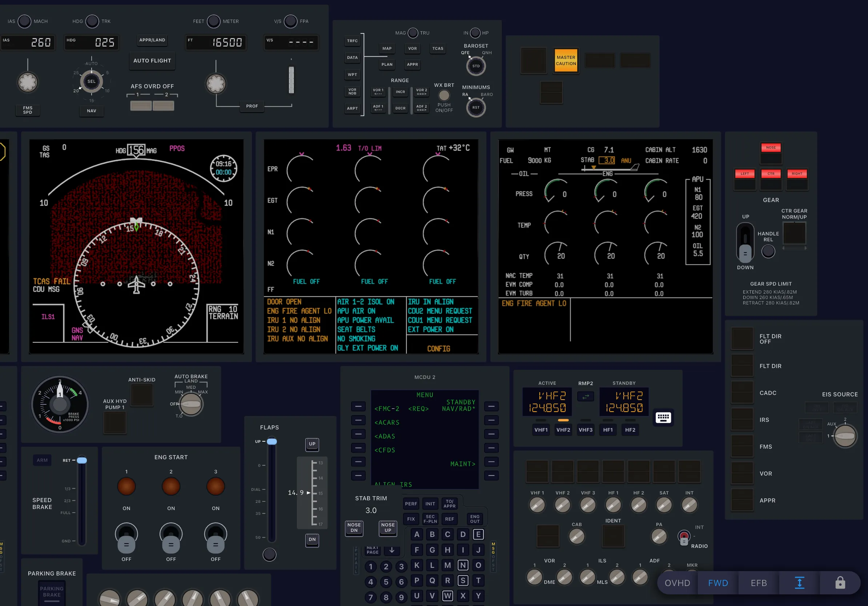Click the gear HANDLE REL button
Screen dimensions: 868x606
[768, 251]
